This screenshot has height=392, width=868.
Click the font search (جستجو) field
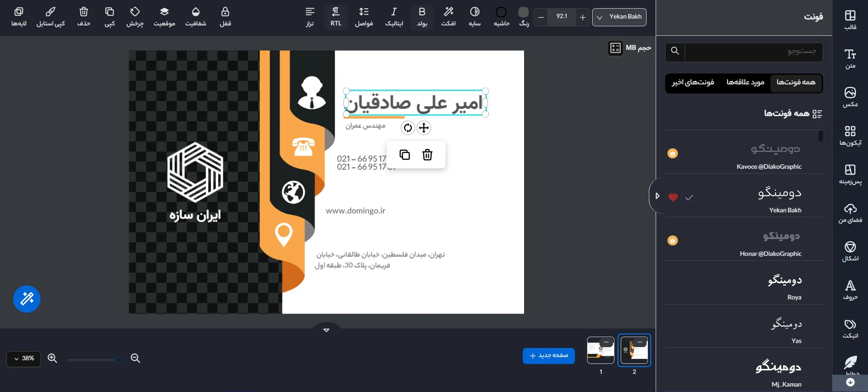tap(754, 52)
